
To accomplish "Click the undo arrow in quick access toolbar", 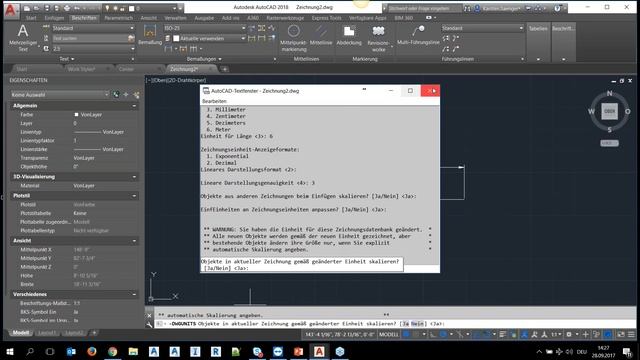I will coord(77,8).
